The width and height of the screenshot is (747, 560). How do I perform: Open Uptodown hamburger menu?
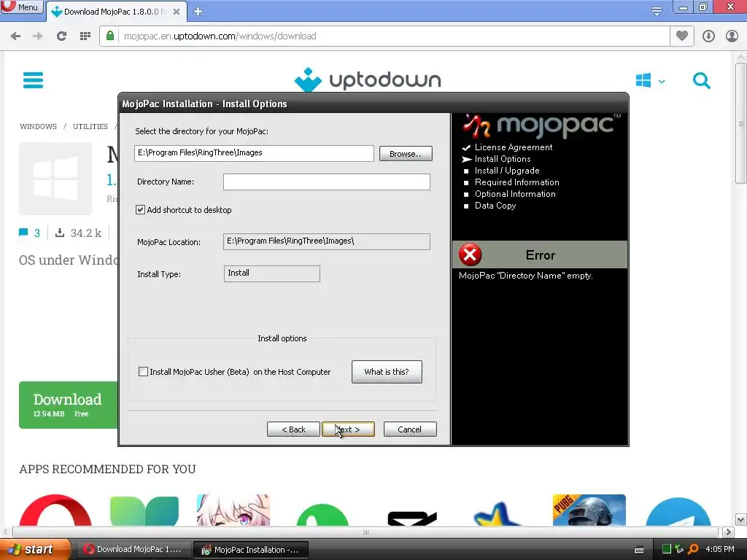tap(33, 80)
